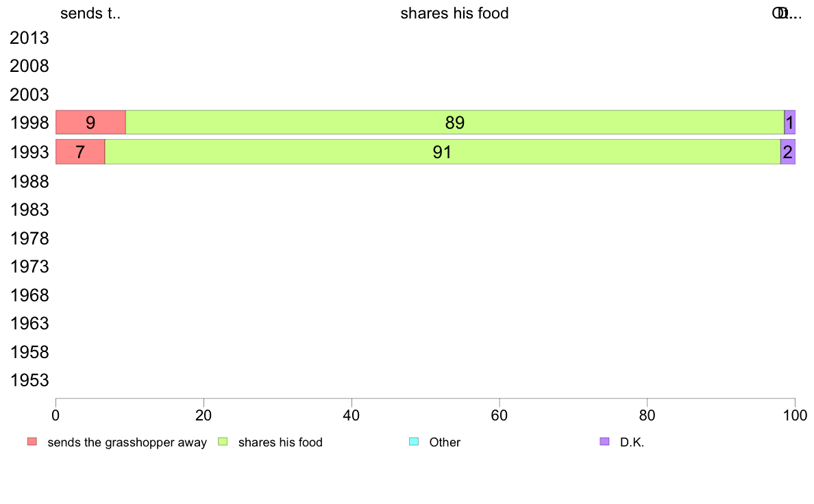
Task: Click the 40 tick on the x-axis
Action: [x=351, y=415]
